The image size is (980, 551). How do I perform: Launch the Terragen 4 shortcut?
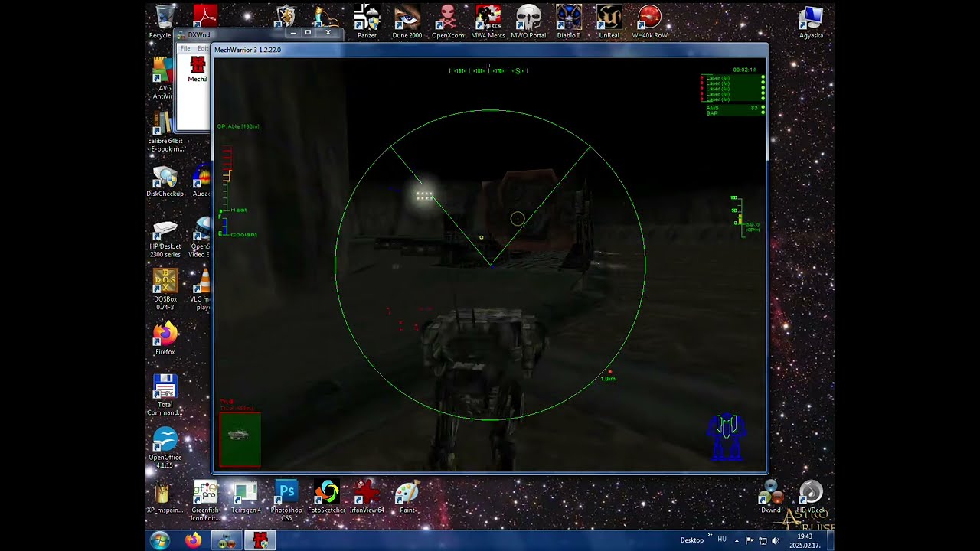click(x=246, y=497)
